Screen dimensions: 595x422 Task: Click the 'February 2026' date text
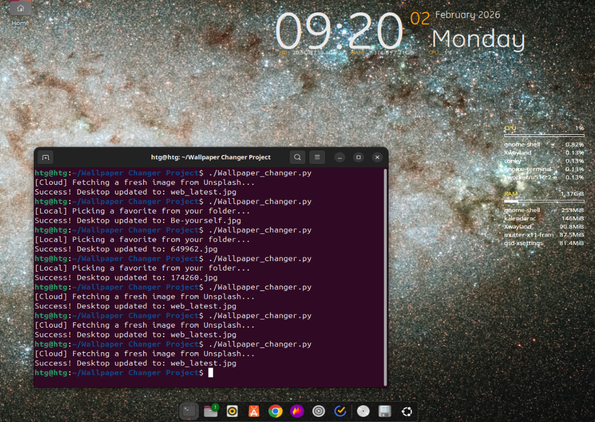468,15
